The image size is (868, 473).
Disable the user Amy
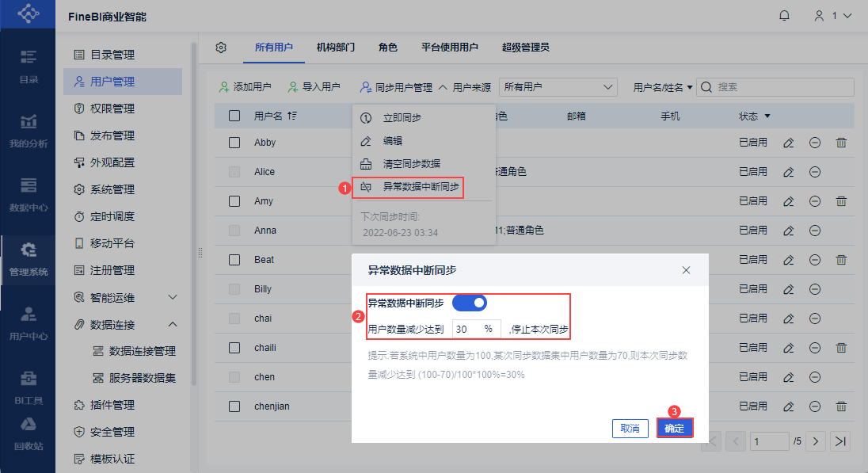[815, 201]
